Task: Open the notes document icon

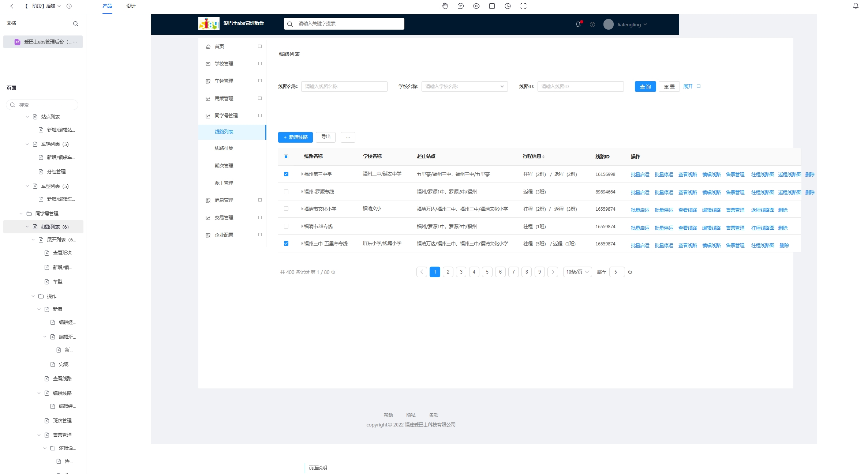Action: click(x=492, y=6)
